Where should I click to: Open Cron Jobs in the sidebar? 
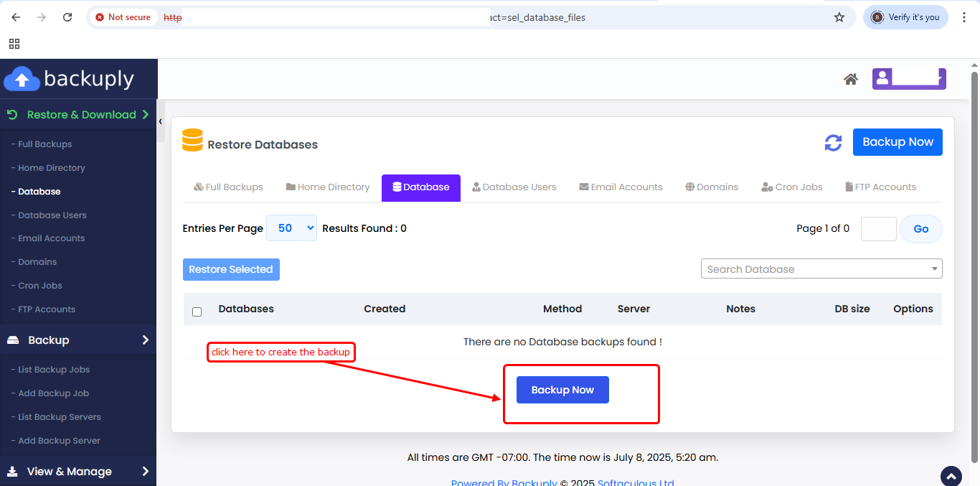pyautogui.click(x=39, y=286)
